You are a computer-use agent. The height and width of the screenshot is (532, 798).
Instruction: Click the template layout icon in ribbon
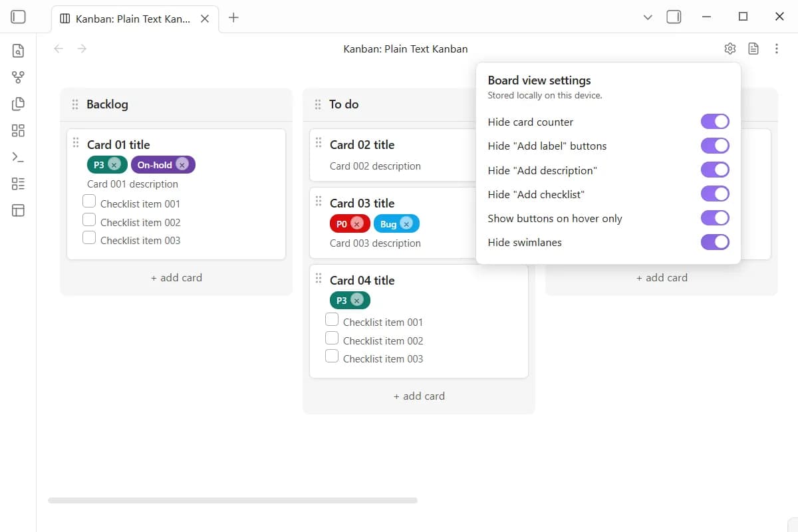click(x=18, y=211)
